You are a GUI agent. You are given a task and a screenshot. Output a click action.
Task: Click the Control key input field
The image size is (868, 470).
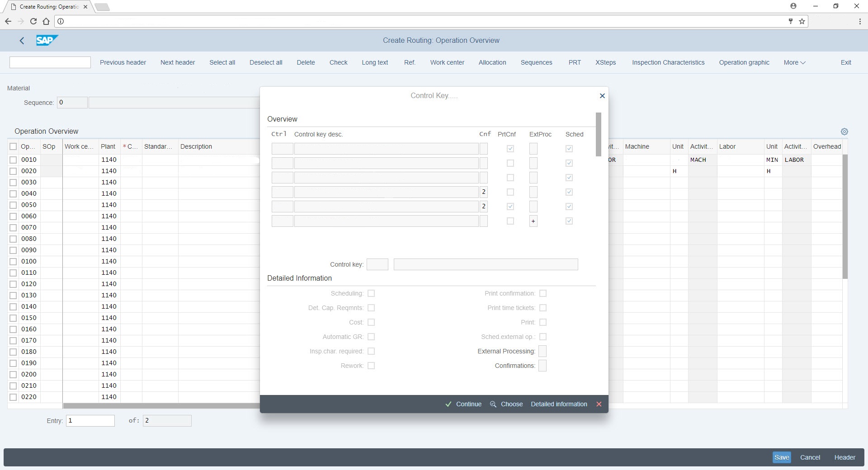(x=377, y=264)
